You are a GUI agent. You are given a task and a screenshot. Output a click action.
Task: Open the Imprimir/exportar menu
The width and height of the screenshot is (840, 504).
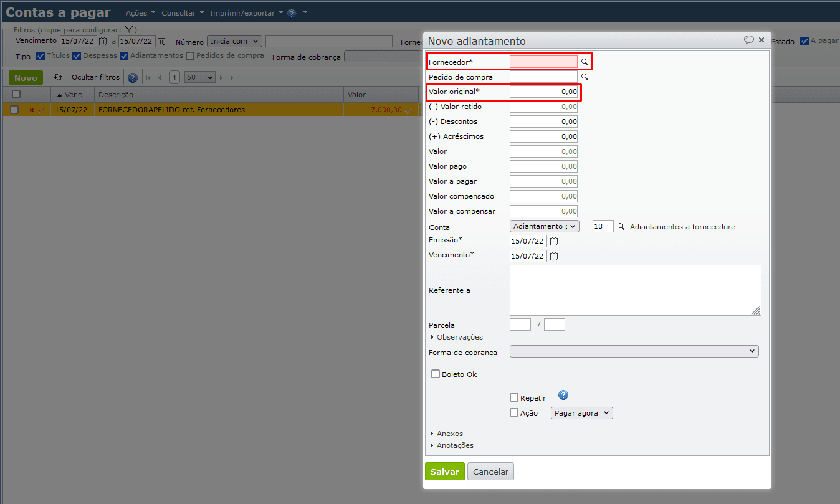pyautogui.click(x=247, y=13)
